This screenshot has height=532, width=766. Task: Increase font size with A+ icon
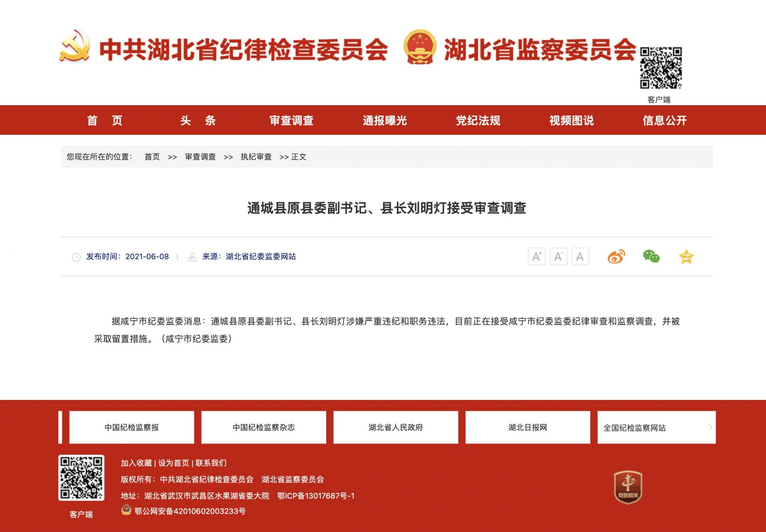[x=536, y=256]
